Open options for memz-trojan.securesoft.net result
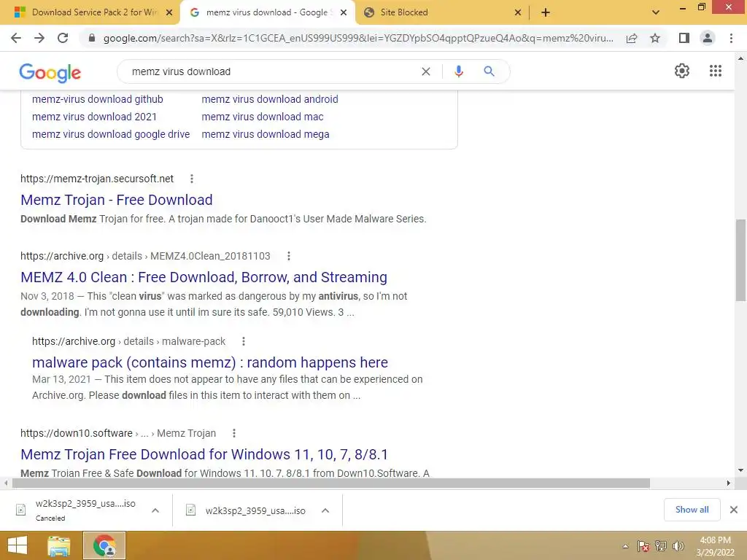The image size is (747, 560). pos(192,179)
